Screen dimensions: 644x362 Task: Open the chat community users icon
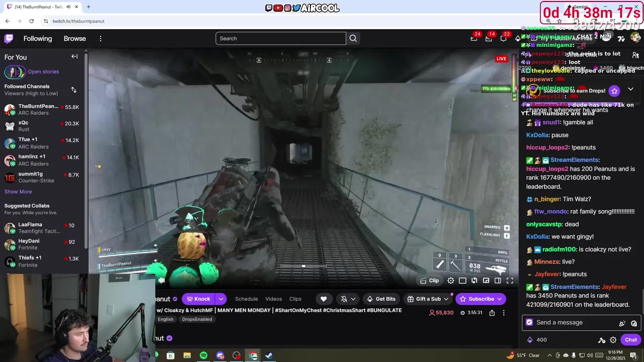[x=635, y=55]
